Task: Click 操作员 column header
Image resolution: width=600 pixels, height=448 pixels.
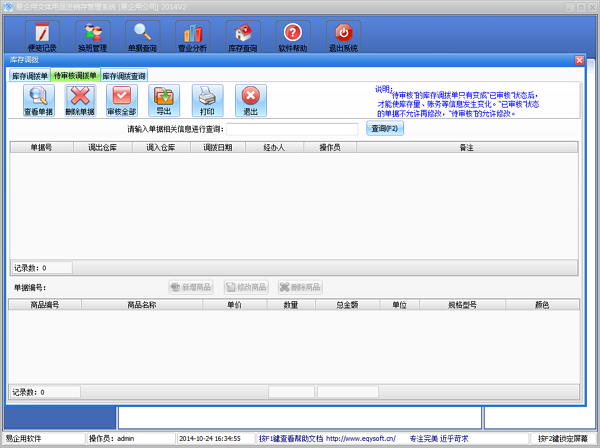Action: point(330,147)
